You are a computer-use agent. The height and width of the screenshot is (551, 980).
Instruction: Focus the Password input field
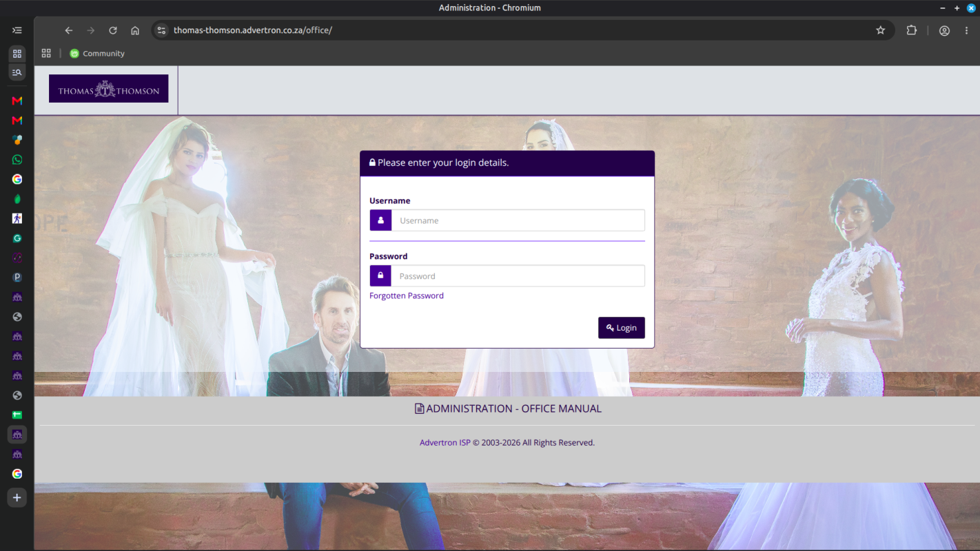518,276
